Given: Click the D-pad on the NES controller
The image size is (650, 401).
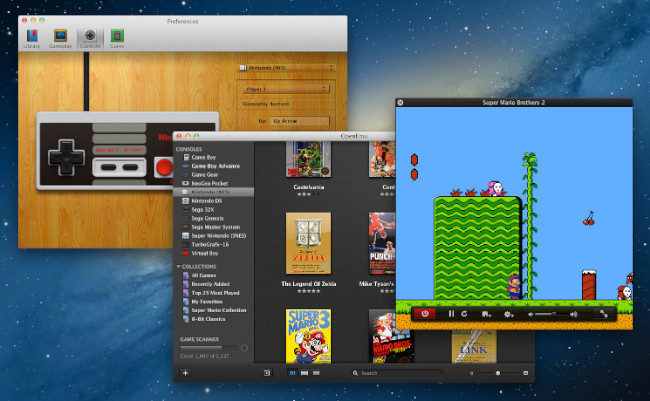Looking at the screenshot, I should [x=66, y=158].
